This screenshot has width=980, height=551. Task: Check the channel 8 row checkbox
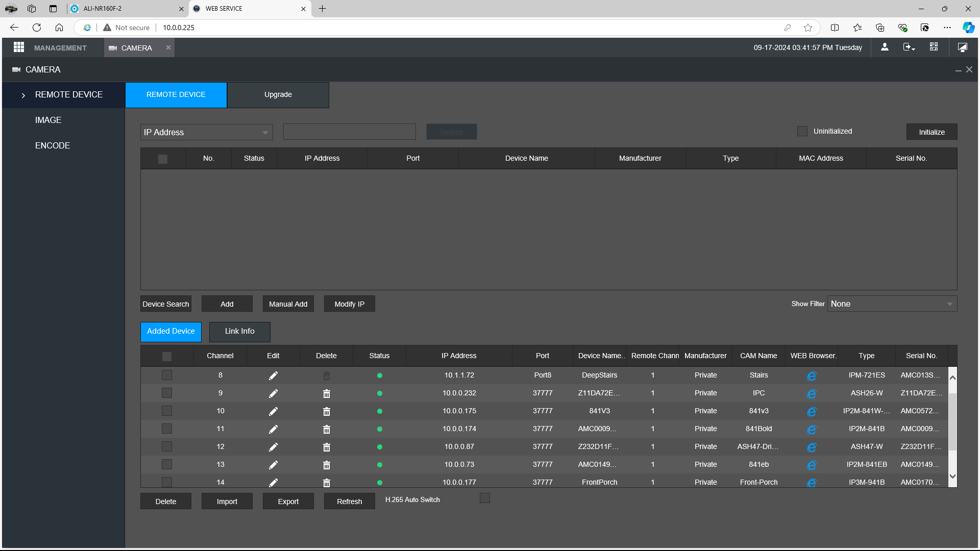coord(167,375)
